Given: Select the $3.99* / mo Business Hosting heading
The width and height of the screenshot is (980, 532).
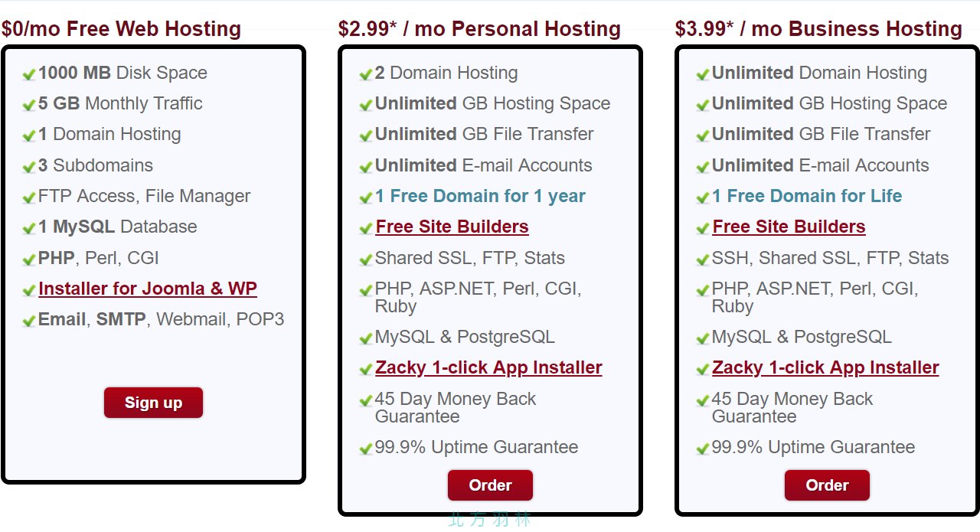Looking at the screenshot, I should [818, 29].
